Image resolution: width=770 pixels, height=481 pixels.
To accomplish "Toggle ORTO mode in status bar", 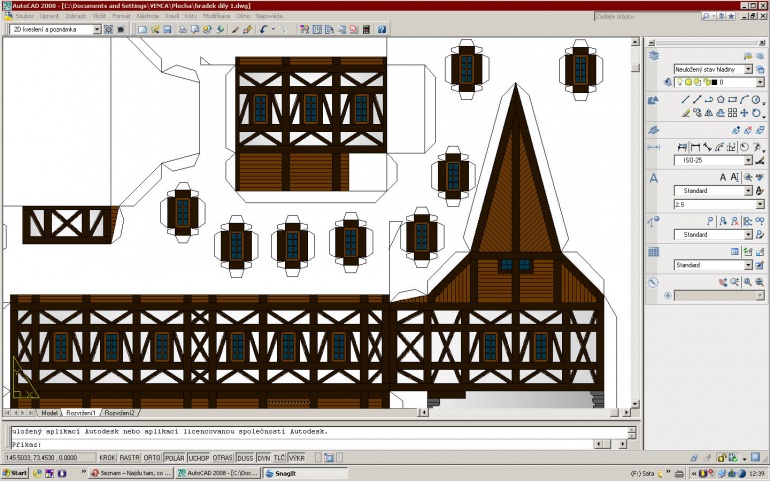I will pos(152,458).
